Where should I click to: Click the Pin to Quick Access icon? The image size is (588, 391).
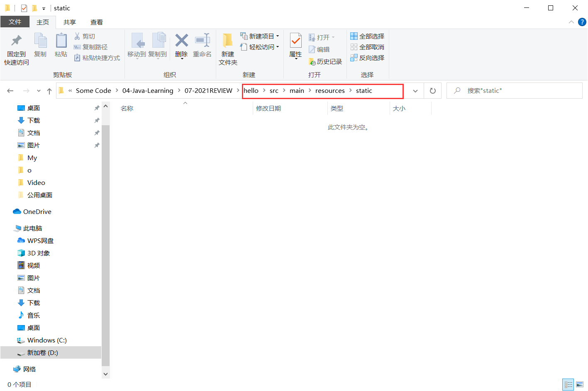tap(17, 41)
